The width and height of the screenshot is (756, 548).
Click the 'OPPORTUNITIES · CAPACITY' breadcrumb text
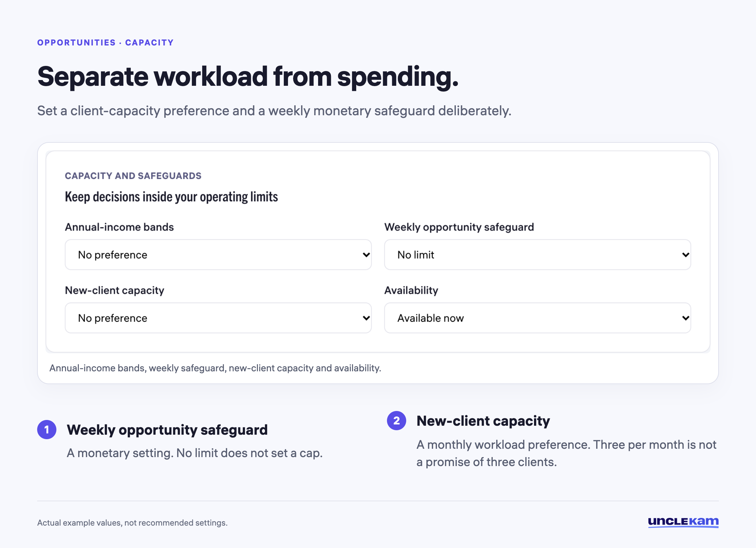[105, 43]
